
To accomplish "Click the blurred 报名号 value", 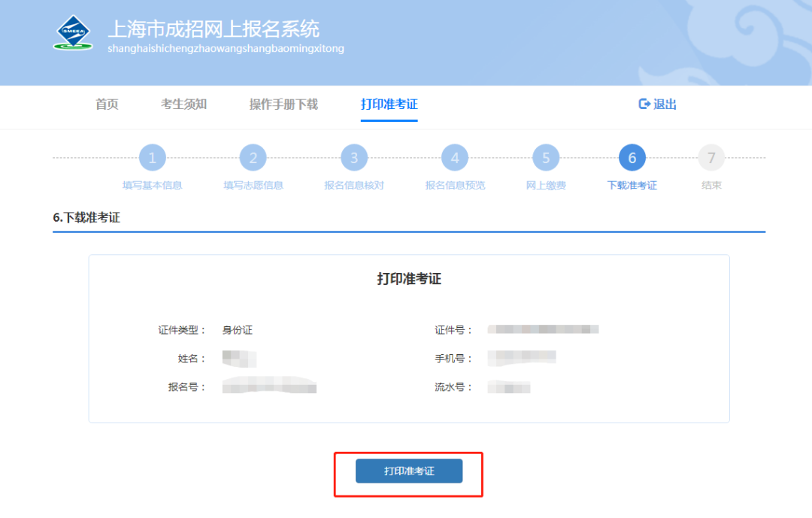I will [269, 387].
